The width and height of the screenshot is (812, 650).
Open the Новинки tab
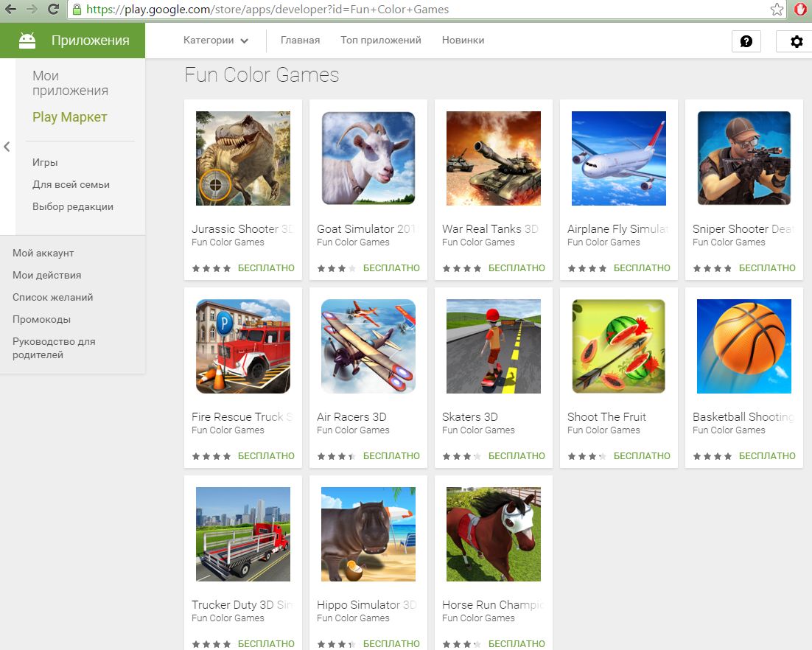click(463, 41)
